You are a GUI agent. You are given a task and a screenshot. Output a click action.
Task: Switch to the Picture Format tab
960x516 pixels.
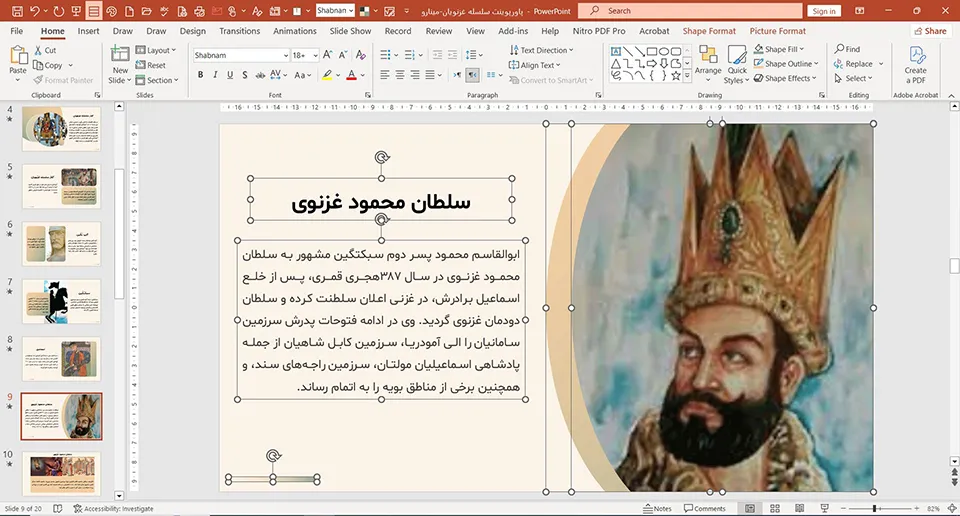point(778,31)
